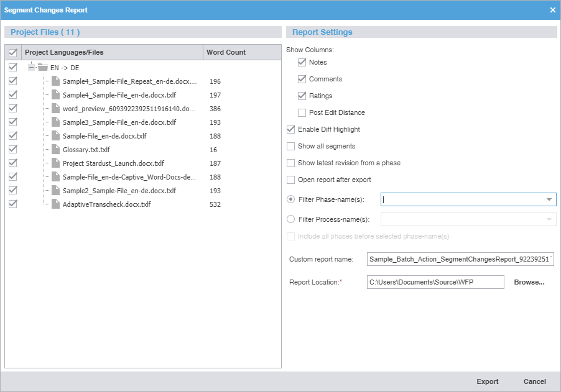Click the Project Stardust_Launch file icon
This screenshot has width=561, height=392.
tap(56, 163)
